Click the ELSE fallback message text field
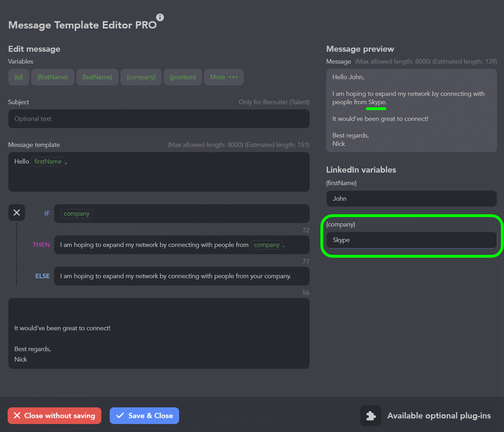This screenshot has width=504, height=432. [182, 276]
